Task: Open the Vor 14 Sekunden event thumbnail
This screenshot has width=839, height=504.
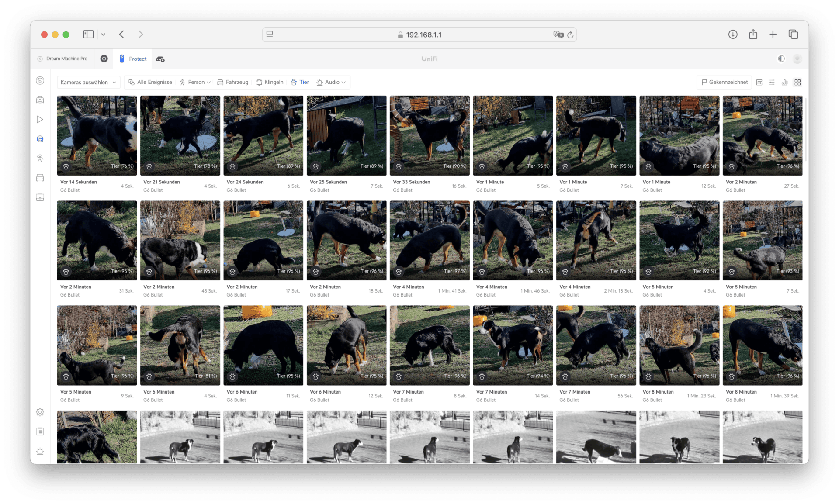Action: click(x=97, y=135)
